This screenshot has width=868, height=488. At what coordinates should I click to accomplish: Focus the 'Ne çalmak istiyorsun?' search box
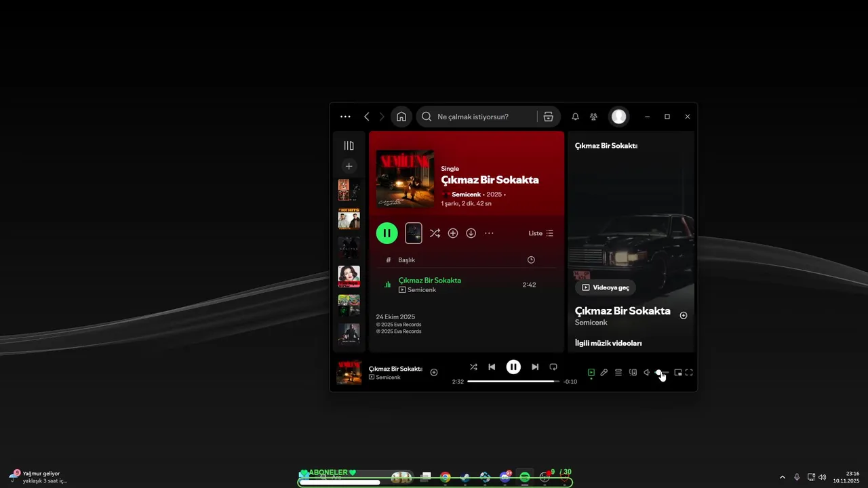478,117
